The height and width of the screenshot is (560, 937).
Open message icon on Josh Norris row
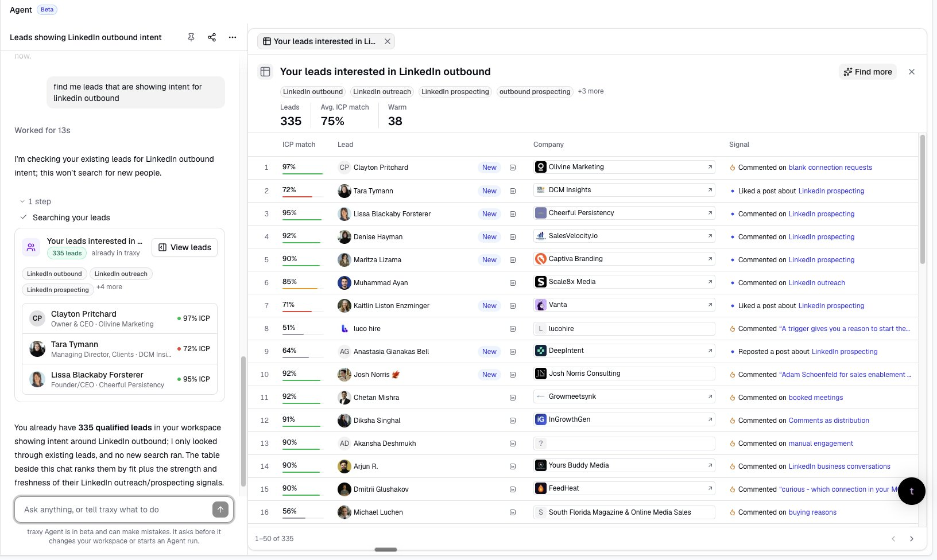(x=513, y=375)
